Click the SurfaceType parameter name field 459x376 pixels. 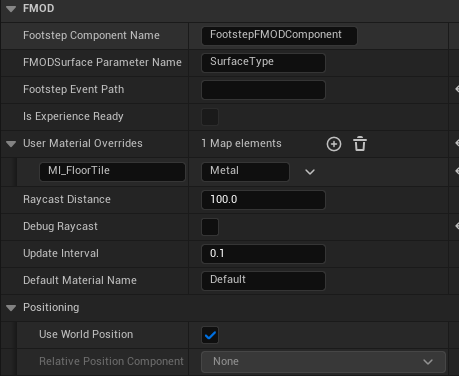[x=263, y=63]
